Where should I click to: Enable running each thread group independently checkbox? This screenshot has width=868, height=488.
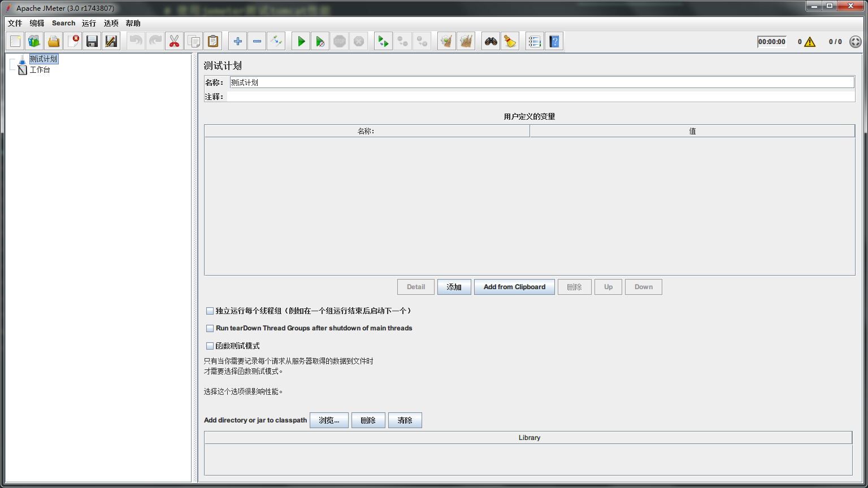point(210,311)
